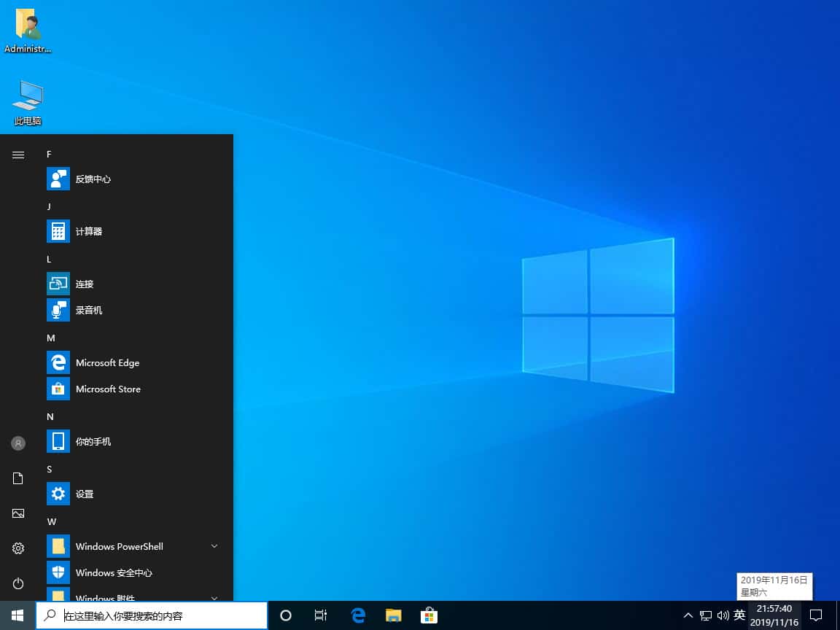
Task: Click the Windows Start button
Action: coord(17,615)
